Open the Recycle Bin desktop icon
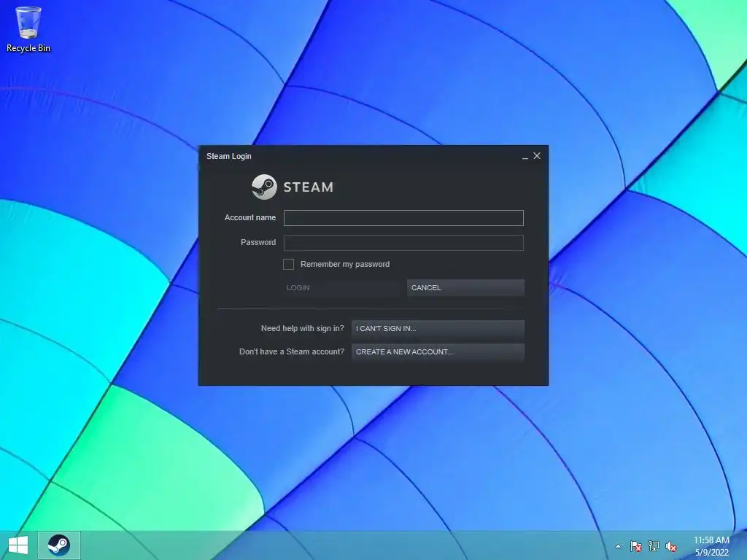The height and width of the screenshot is (560, 747). coord(28,28)
